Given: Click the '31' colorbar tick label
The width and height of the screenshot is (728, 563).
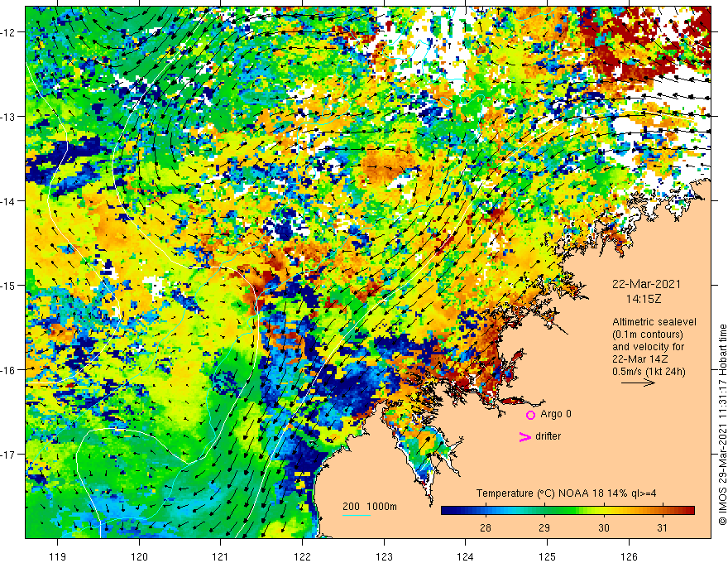Looking at the screenshot, I should (663, 527).
